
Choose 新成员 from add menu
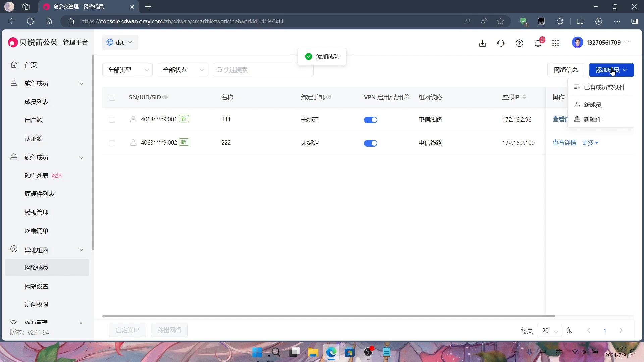(600, 105)
